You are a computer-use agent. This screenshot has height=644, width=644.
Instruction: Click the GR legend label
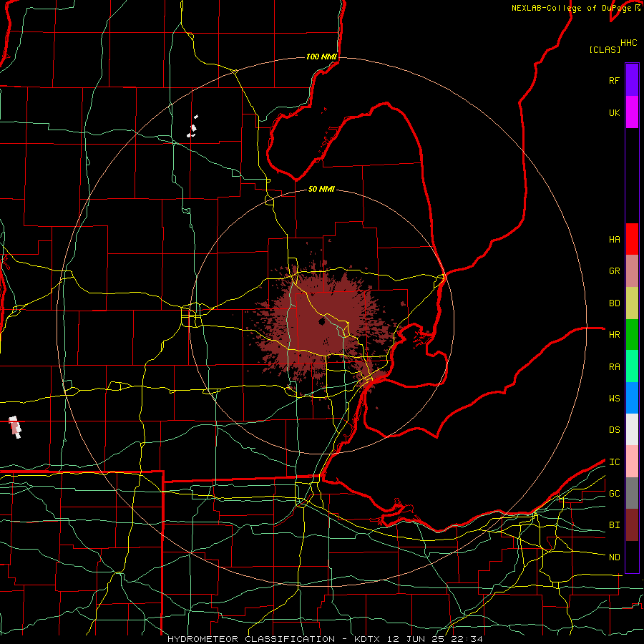[614, 271]
